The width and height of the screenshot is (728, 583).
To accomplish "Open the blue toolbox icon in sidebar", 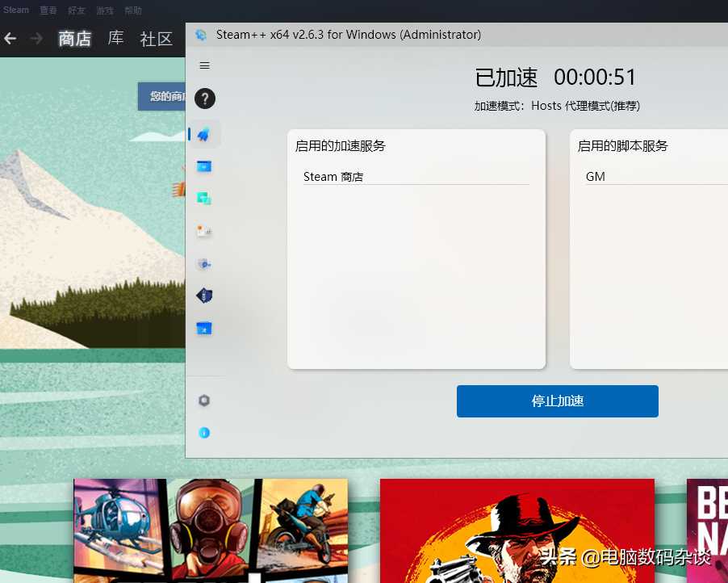I will click(204, 328).
